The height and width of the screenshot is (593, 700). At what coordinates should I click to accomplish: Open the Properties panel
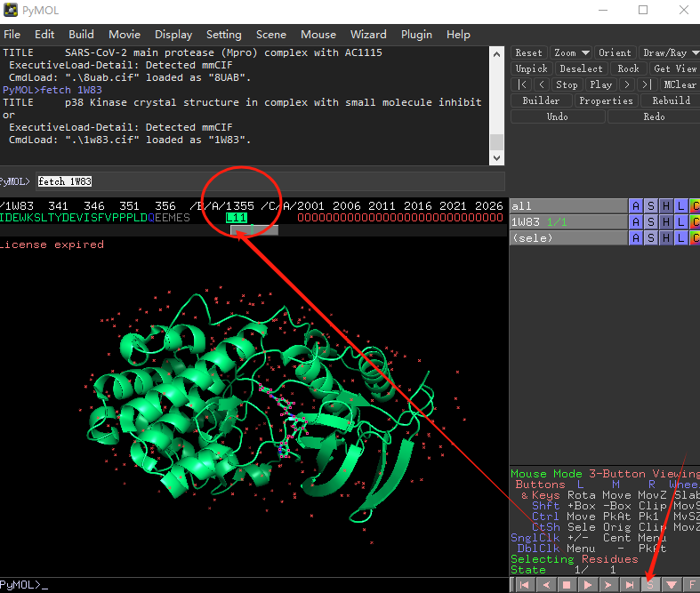point(607,100)
